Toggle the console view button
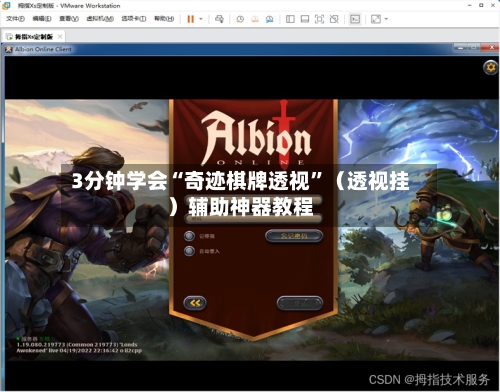 coord(355,19)
